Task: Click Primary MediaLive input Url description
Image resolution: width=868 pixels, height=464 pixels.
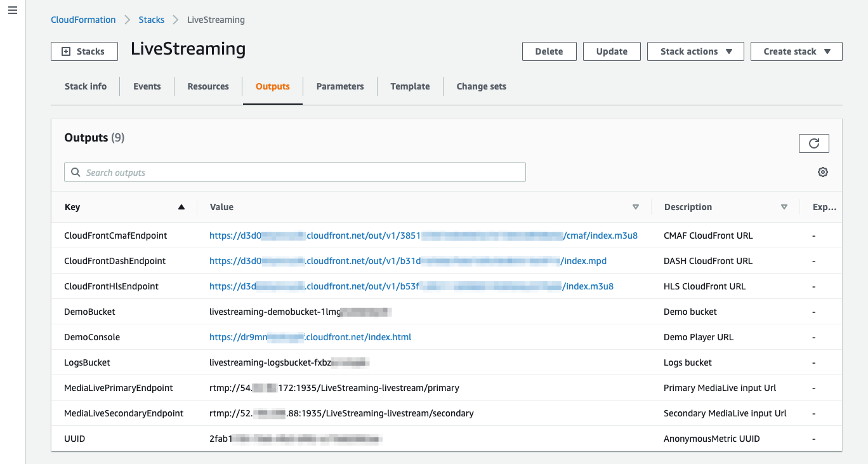Action: 720,388
